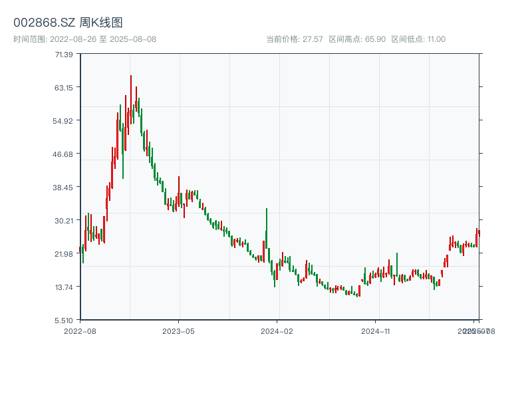Click x-axis label 2024-11
532x399 pixels.
point(375,331)
